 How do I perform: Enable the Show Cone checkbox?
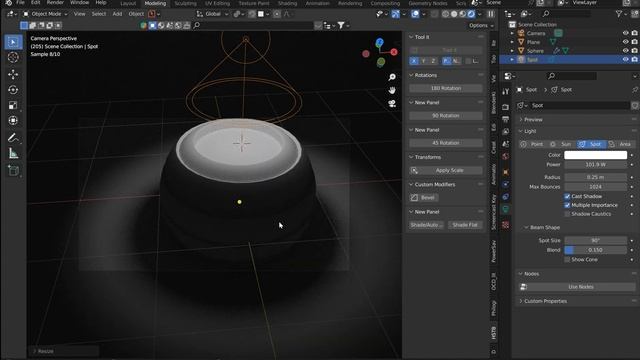coord(567,260)
